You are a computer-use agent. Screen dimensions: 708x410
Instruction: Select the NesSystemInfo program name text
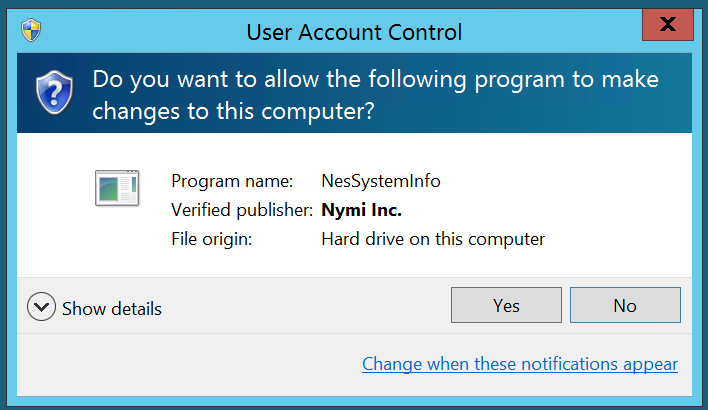pos(380,181)
